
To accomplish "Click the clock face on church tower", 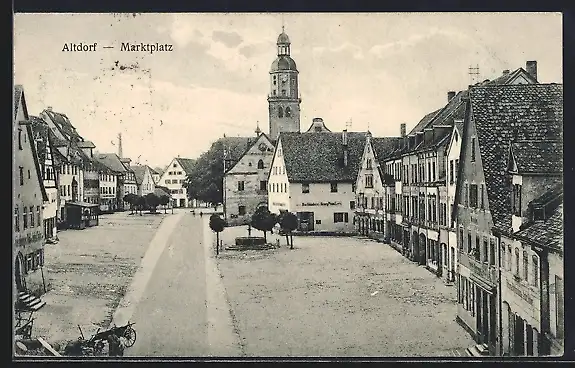I will pyautogui.click(x=283, y=78).
